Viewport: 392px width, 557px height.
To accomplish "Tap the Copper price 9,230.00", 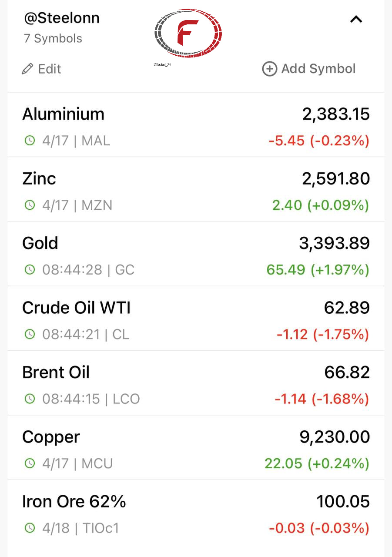I will pos(335,437).
